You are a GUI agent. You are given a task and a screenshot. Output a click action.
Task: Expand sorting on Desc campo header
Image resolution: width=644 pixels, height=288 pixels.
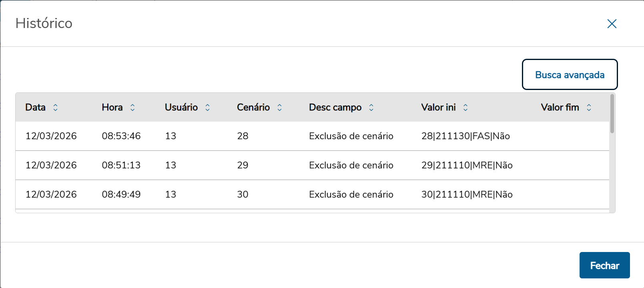click(371, 107)
